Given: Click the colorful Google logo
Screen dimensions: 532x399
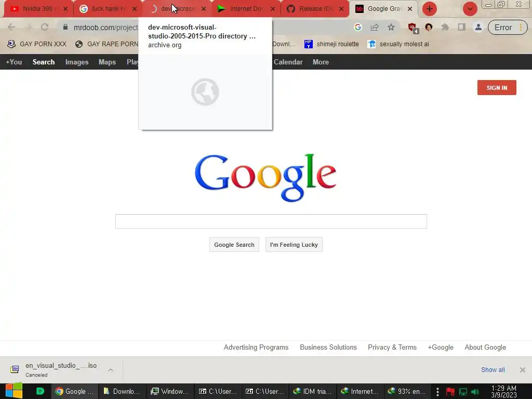Looking at the screenshot, I should (265, 178).
